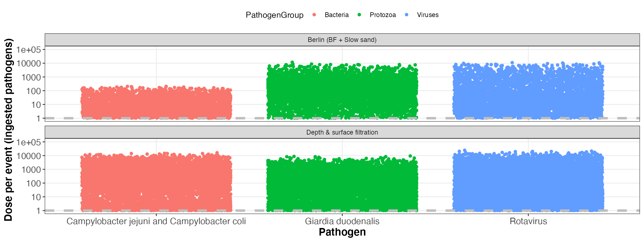Click the Viruses blue legend dot

406,15
